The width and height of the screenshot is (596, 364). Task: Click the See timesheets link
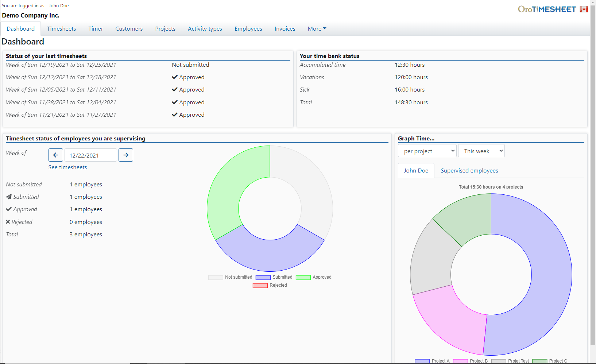pos(67,167)
